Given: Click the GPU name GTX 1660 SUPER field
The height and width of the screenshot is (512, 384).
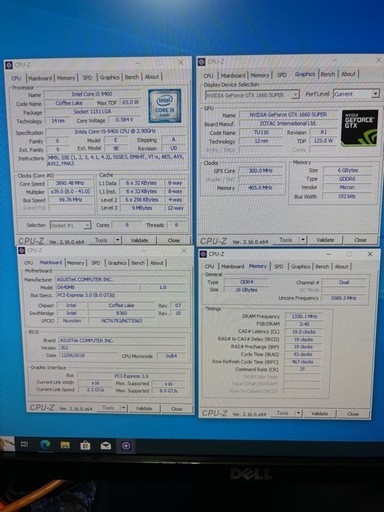Looking at the screenshot, I should (288, 115).
